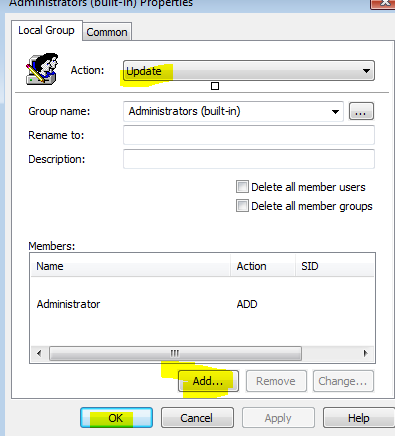
Task: Click the Description input field
Action: [x=249, y=159]
